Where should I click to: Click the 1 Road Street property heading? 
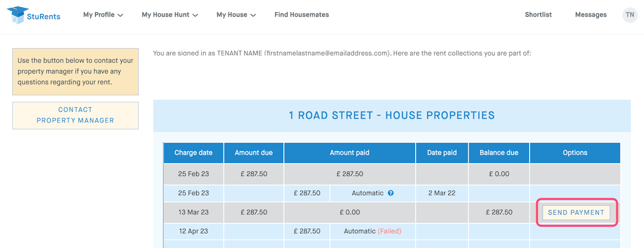pos(391,115)
